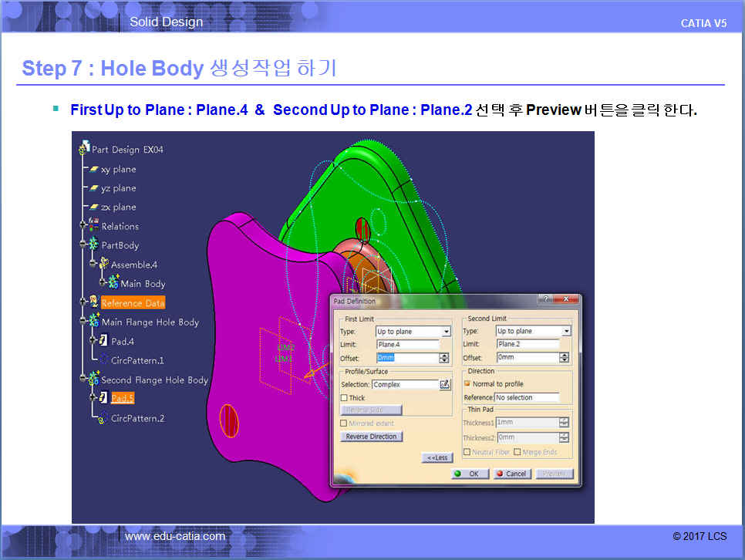This screenshot has width=745, height=560.
Task: Click the Pad Definition help question mark
Action: pos(546,300)
